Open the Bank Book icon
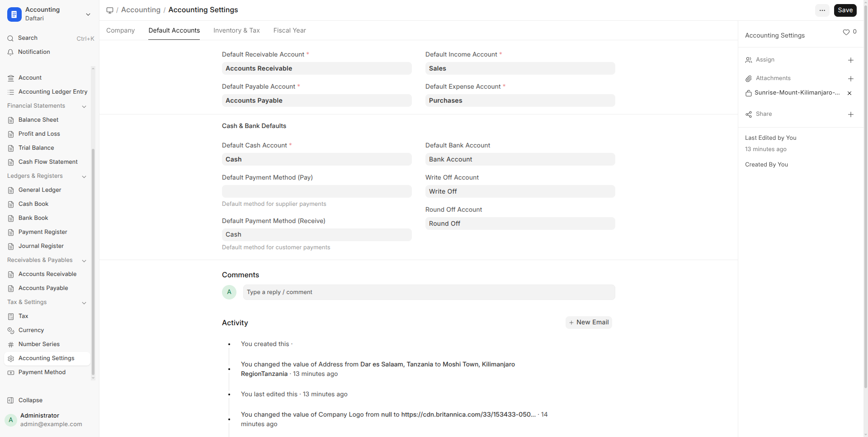 [x=11, y=218]
